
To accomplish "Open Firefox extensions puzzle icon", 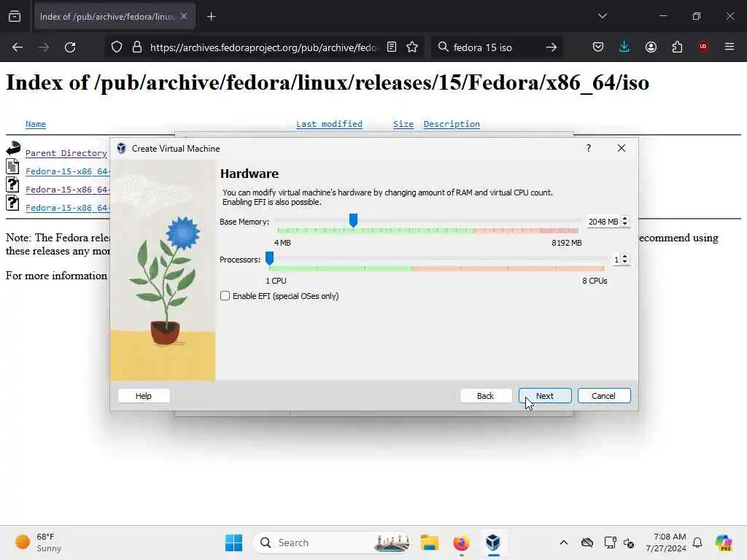I will click(x=677, y=47).
